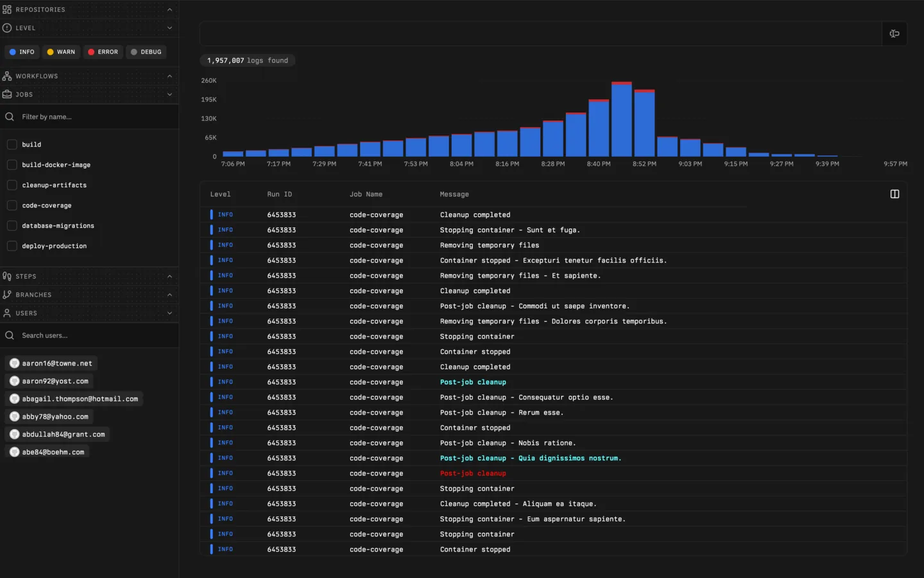Check the build job checkbox
This screenshot has height=578, width=924.
12,144
